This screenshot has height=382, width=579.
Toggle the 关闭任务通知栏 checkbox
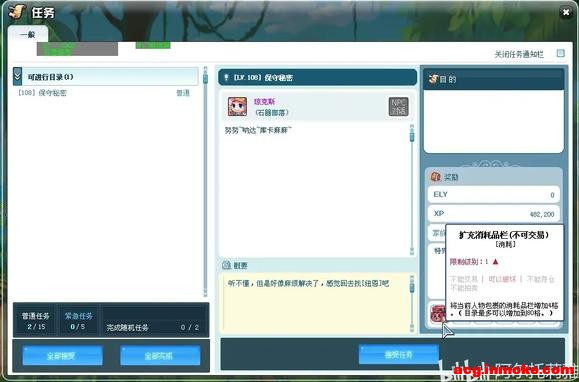pos(561,54)
